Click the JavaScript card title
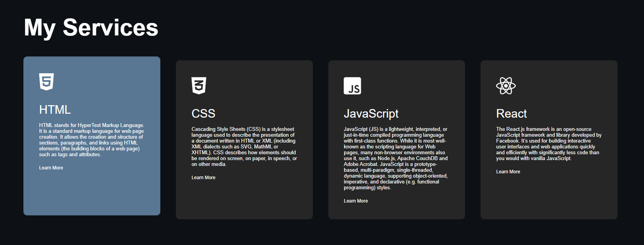 (x=371, y=114)
